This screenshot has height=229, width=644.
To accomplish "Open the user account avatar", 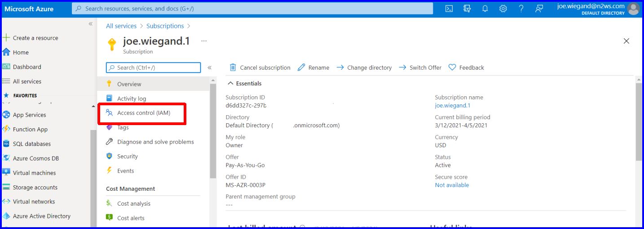I will (633, 9).
